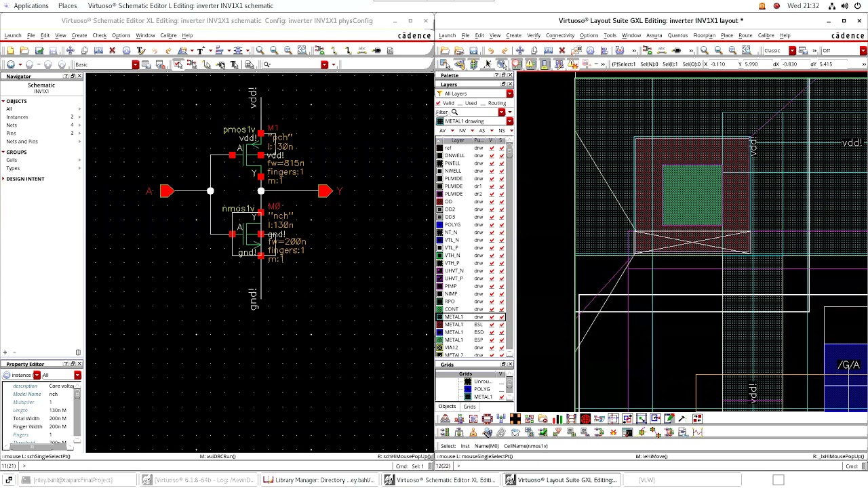
Task: Click Undo arrow in layout toolbar
Action: (x=491, y=50)
